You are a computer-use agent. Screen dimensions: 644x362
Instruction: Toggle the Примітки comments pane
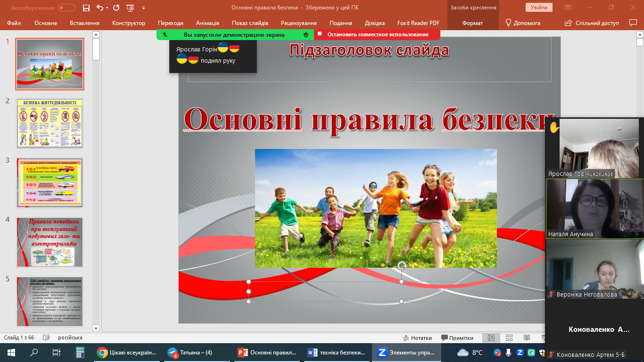click(457, 337)
